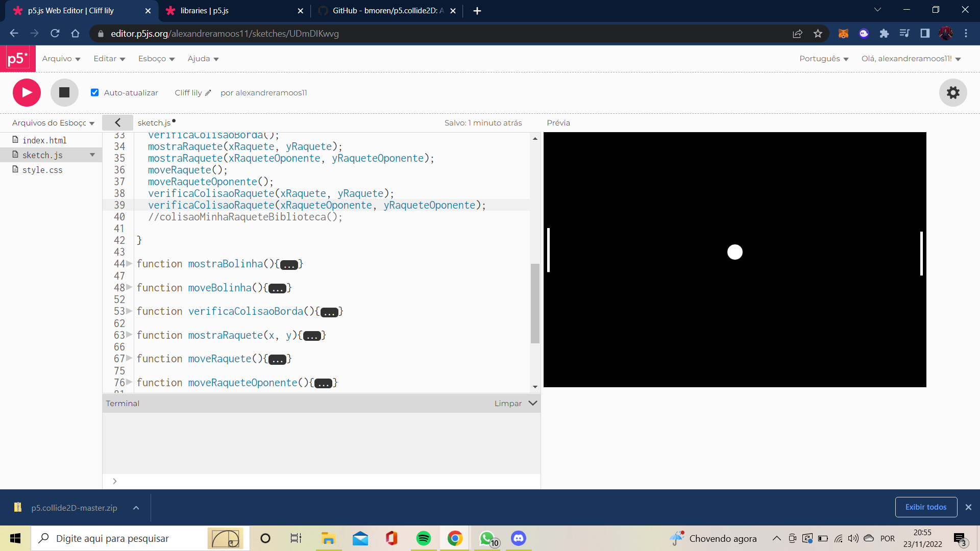Go back with the browser back arrow
The height and width of the screenshot is (551, 980).
14,34
